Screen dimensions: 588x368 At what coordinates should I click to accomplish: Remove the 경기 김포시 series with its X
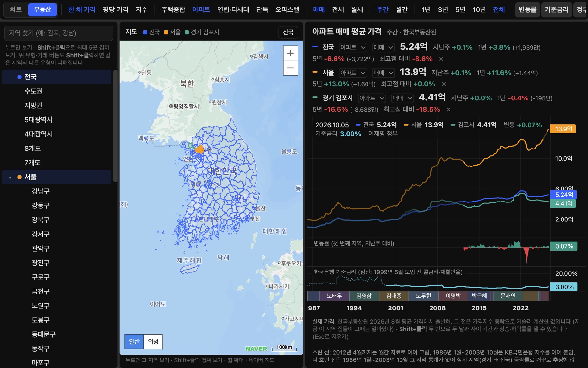click(449, 109)
